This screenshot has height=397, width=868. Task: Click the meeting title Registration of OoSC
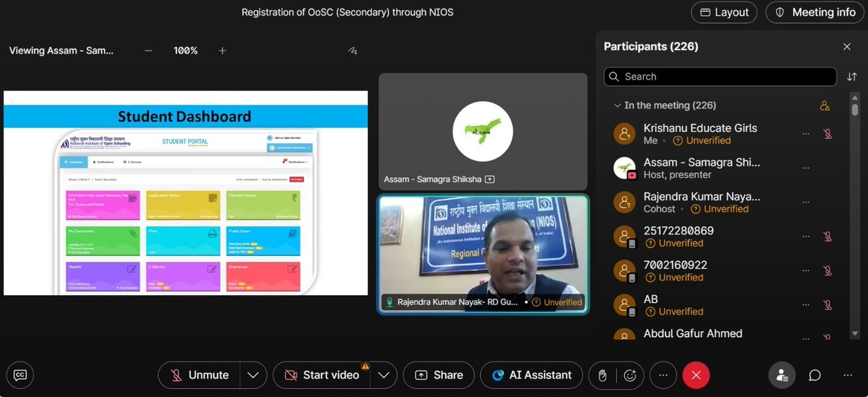click(347, 12)
